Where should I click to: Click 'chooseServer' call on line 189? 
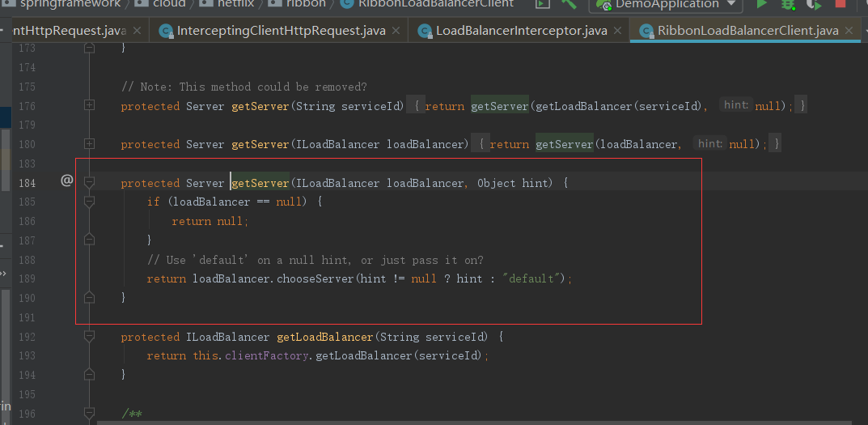click(315, 278)
